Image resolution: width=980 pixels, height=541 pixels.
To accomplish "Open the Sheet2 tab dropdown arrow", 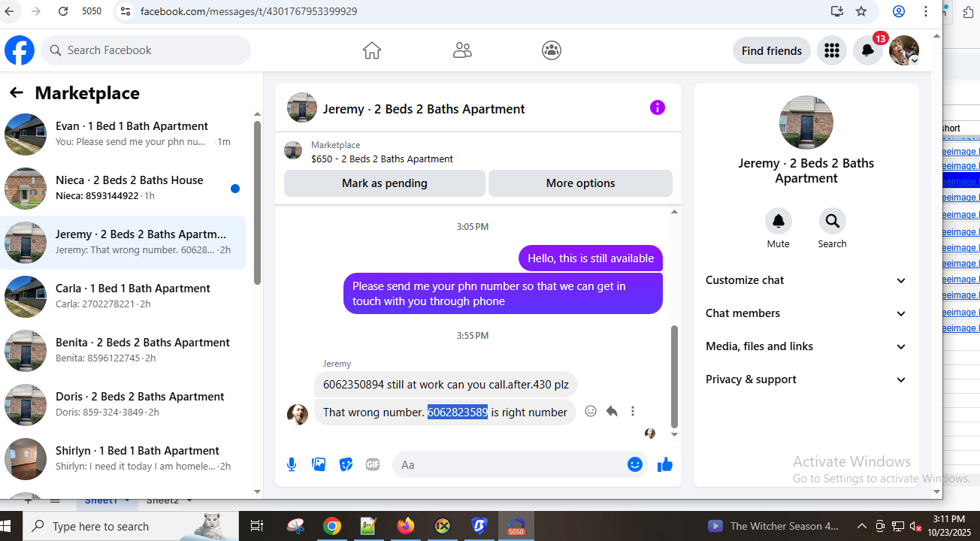I will (189, 500).
